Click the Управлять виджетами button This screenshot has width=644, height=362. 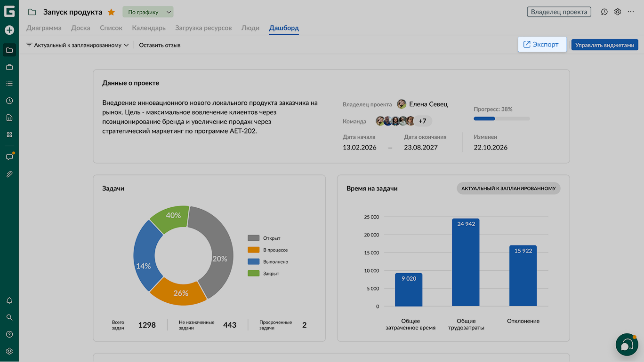(x=605, y=45)
